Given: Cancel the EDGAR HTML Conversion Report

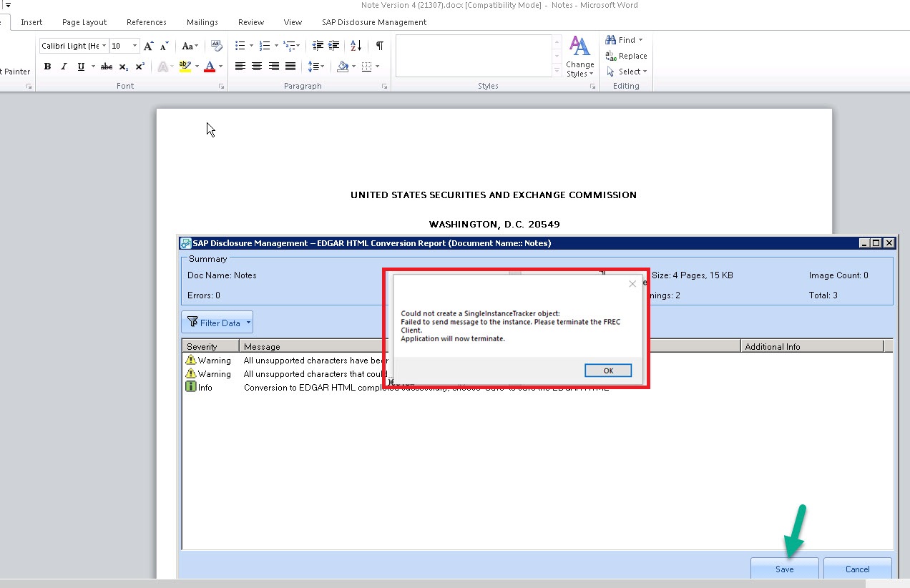Looking at the screenshot, I should 857,569.
